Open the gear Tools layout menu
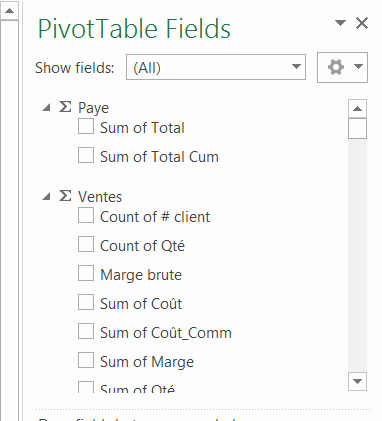382x421 pixels. point(342,67)
